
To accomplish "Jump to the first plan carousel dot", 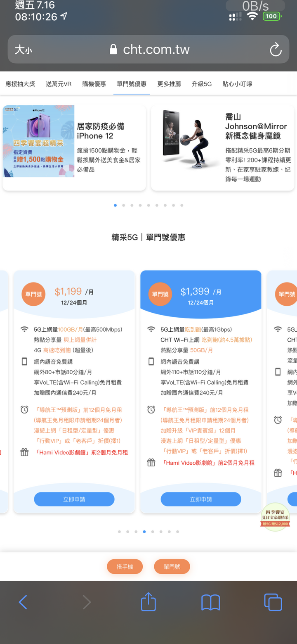I will (x=119, y=532).
